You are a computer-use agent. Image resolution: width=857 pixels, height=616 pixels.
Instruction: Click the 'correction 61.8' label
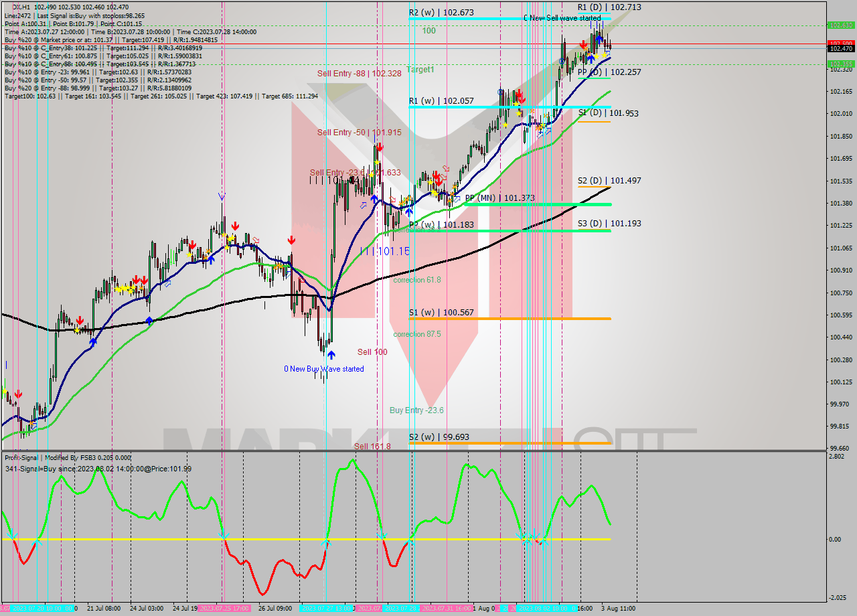(417, 280)
